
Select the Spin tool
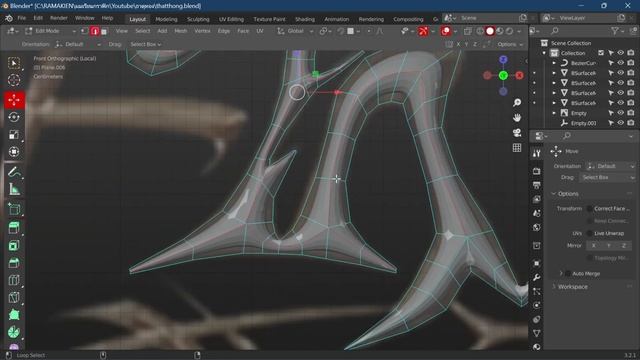(14, 332)
